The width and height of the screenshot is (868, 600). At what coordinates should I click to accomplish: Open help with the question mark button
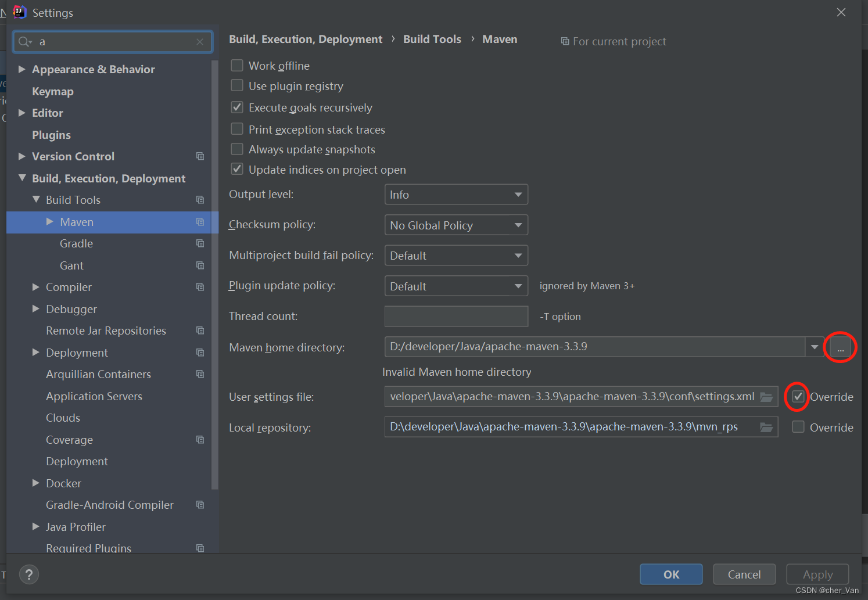pyautogui.click(x=29, y=574)
